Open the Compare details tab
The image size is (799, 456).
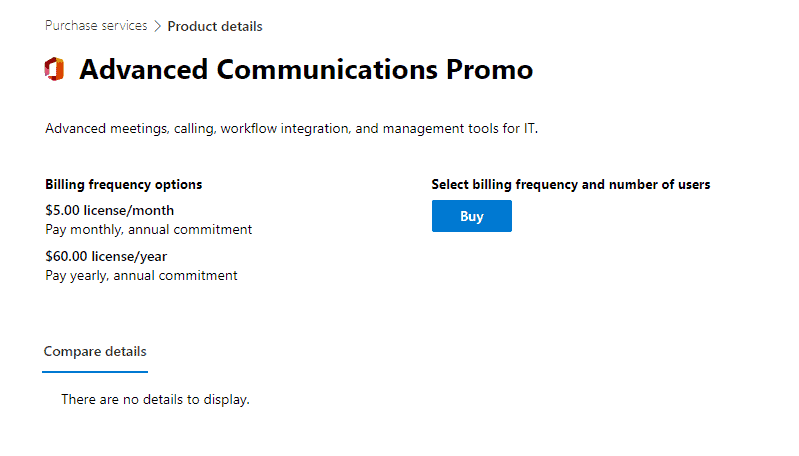(95, 352)
